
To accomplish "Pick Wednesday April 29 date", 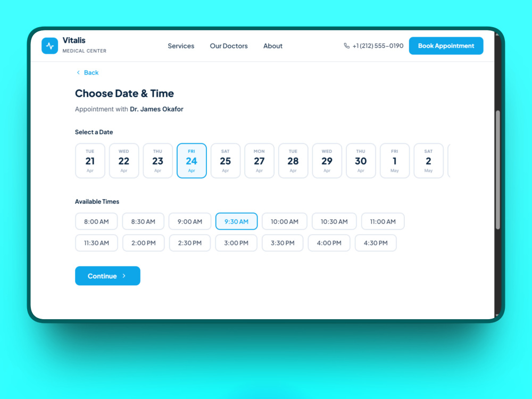I will (327, 161).
